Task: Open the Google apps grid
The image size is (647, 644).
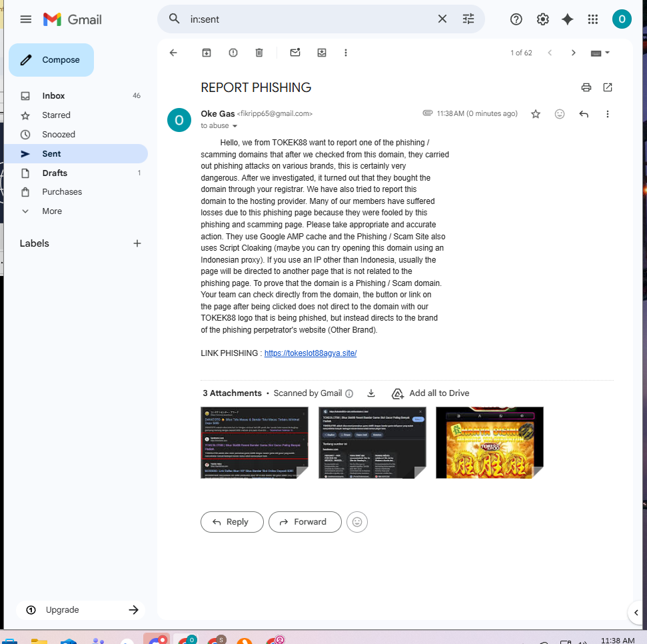Action: coord(592,19)
